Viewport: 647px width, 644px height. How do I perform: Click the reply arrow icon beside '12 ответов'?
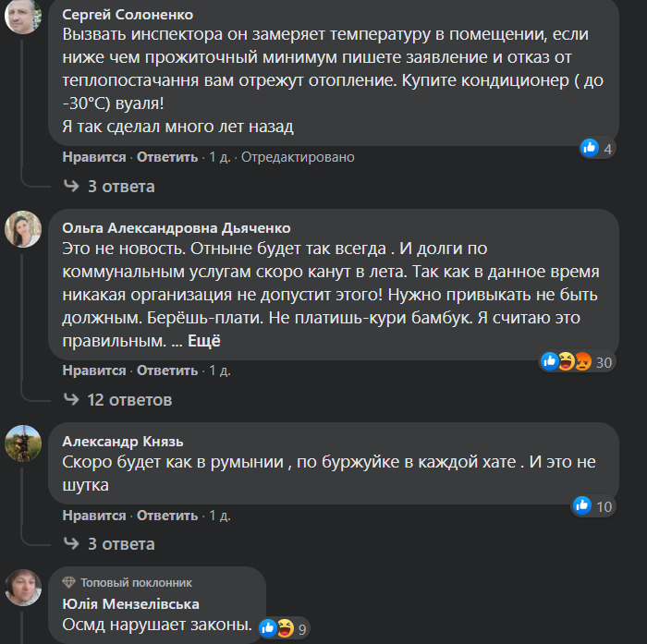tap(71, 400)
